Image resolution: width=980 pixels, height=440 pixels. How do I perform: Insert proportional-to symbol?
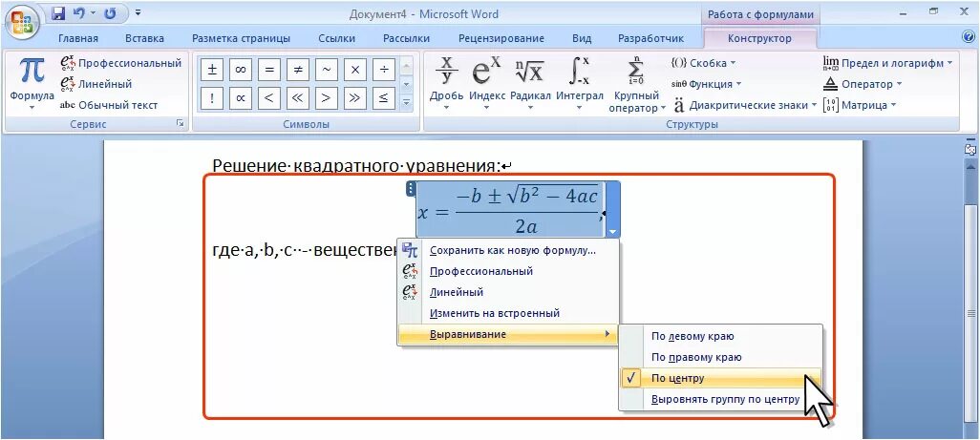(241, 97)
